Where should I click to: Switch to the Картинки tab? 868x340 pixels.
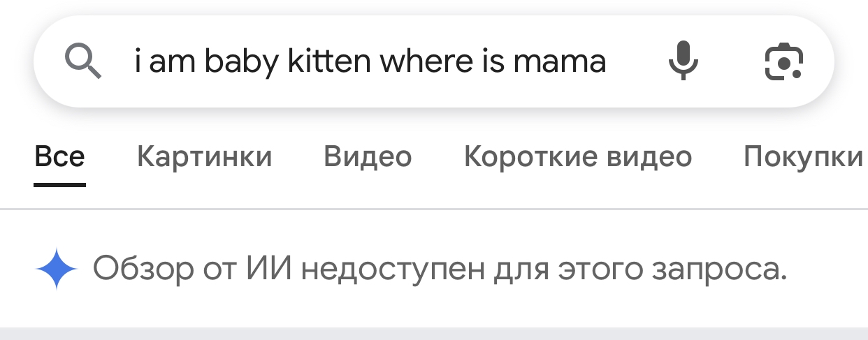pos(204,156)
